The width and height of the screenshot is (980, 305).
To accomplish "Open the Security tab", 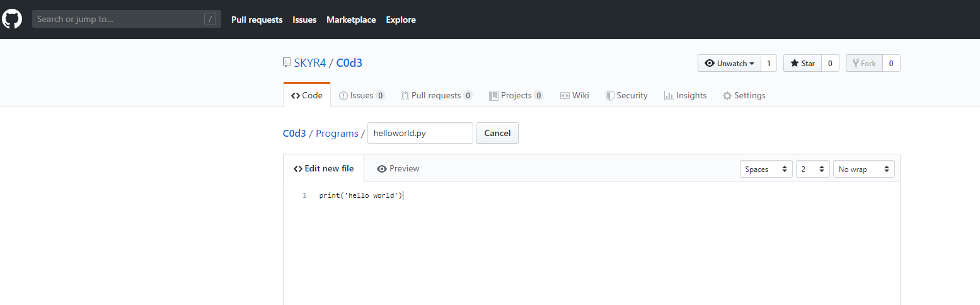I will coord(626,96).
